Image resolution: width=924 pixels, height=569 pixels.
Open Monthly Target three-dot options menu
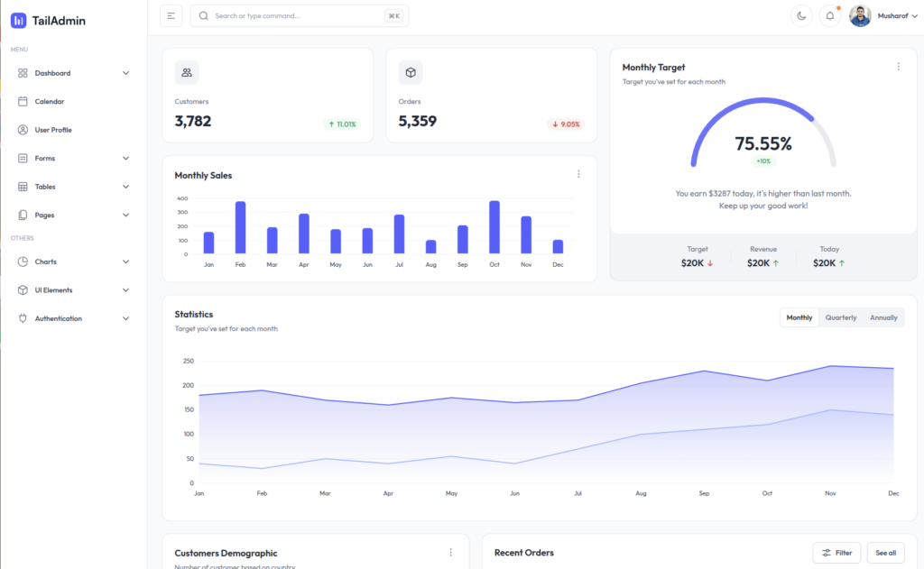[898, 67]
